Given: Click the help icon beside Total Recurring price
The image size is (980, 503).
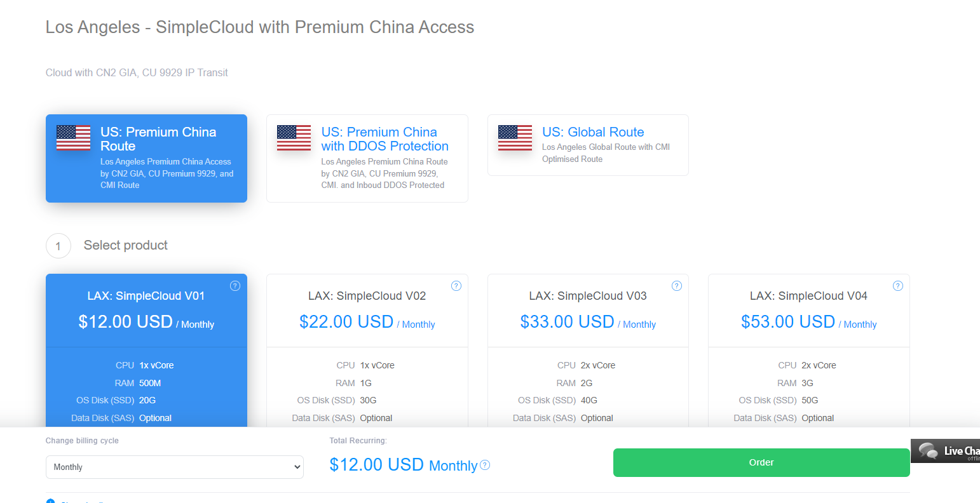Looking at the screenshot, I should click(485, 465).
